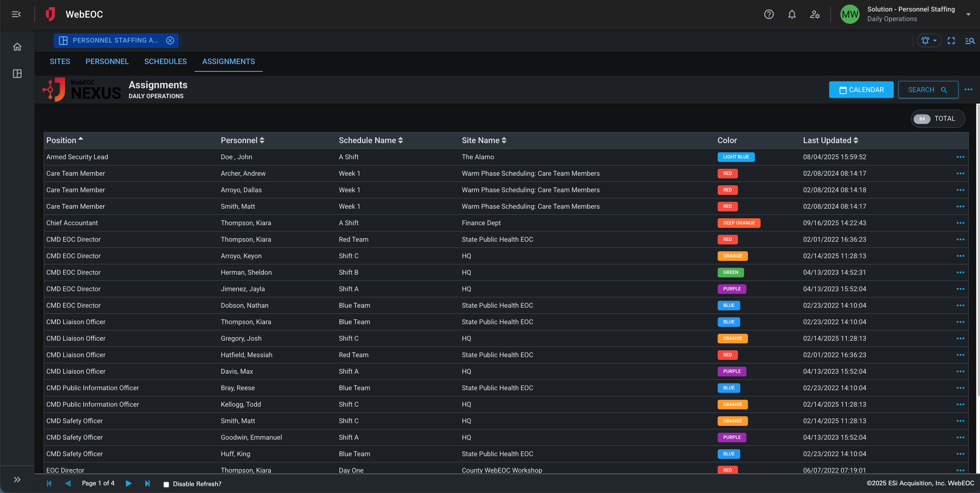Click the Green color tag
Screen dimensions: 980x493
(730, 272)
